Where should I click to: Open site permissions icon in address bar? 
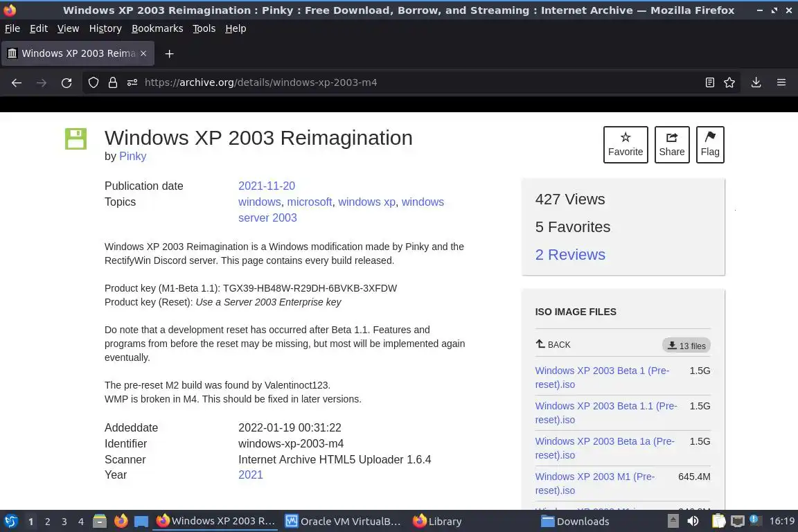click(132, 82)
